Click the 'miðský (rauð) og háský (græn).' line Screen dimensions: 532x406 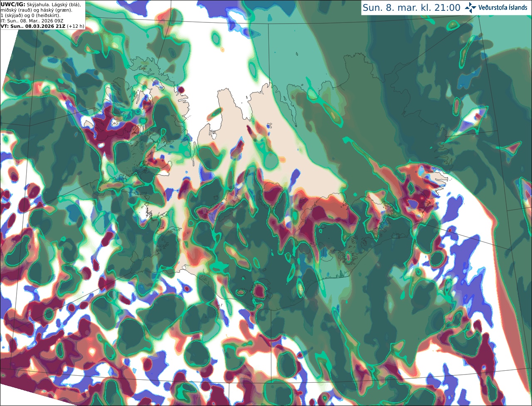point(36,10)
